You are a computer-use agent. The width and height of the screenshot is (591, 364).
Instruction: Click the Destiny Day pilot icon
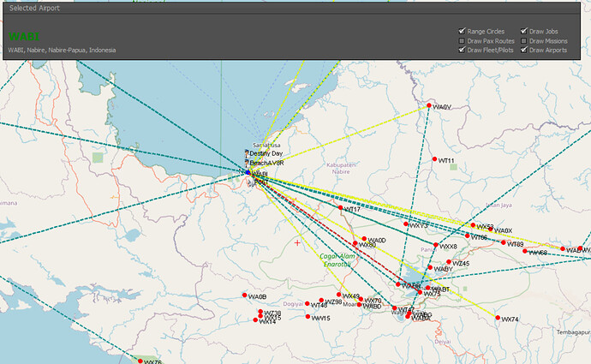(x=247, y=153)
